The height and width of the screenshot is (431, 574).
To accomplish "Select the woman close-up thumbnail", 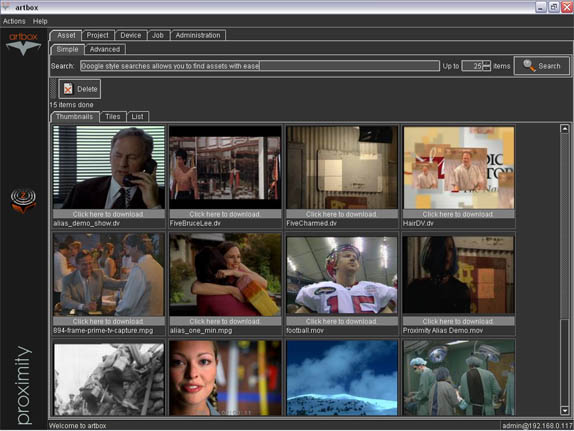I will (x=225, y=379).
